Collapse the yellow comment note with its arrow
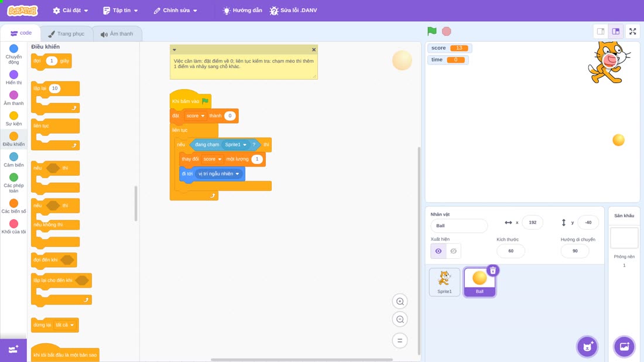The height and width of the screenshot is (362, 644). pos(174,50)
